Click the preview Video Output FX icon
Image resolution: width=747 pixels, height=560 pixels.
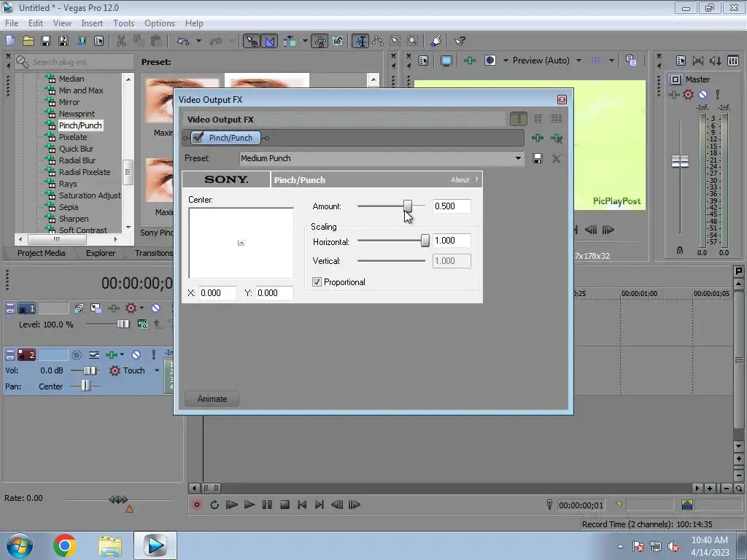[x=469, y=61]
